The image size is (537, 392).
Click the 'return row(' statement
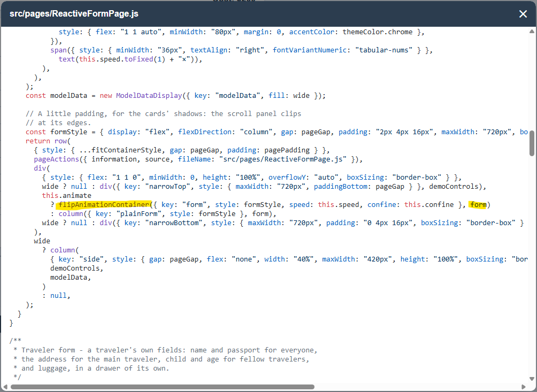tap(48, 141)
